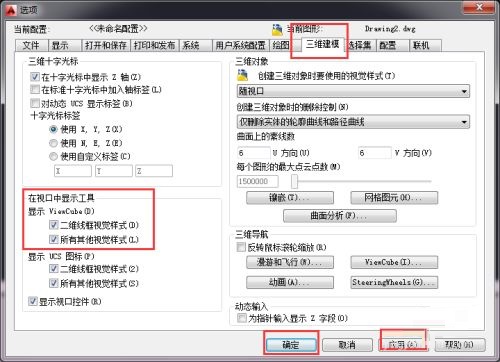Image resolution: width=500 pixels, height=362 pixels.
Task: Open the 漫游和飞行 settings button
Action: pyautogui.click(x=290, y=262)
